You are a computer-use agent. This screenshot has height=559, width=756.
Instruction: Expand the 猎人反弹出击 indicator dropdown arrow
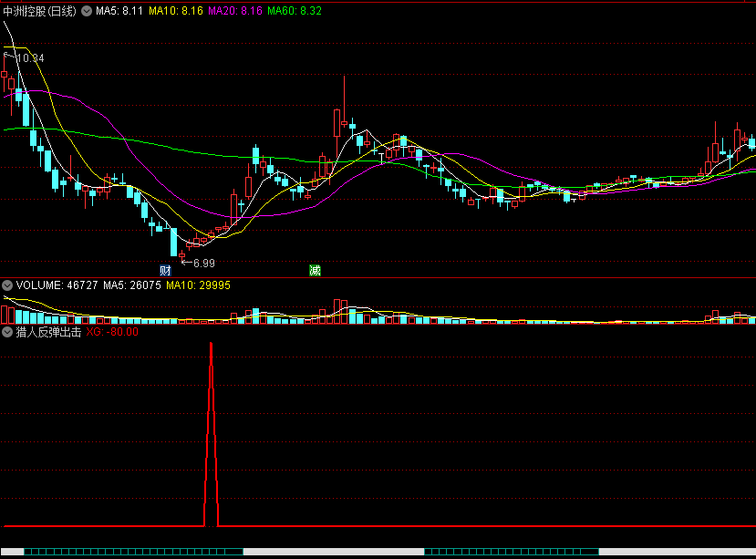point(7,332)
